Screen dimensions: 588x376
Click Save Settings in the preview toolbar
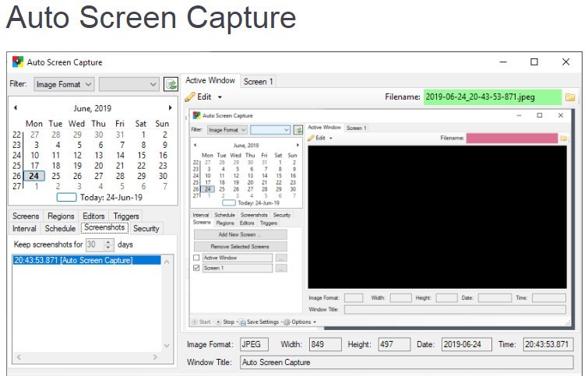[x=259, y=322]
